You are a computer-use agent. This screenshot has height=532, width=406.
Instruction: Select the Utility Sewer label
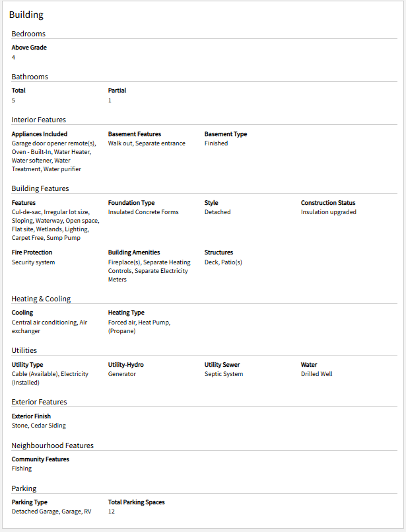pyautogui.click(x=222, y=365)
